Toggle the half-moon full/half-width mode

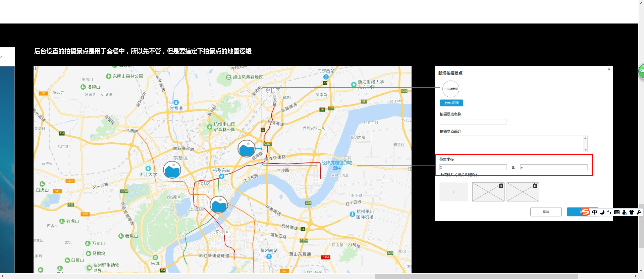[x=602, y=212]
